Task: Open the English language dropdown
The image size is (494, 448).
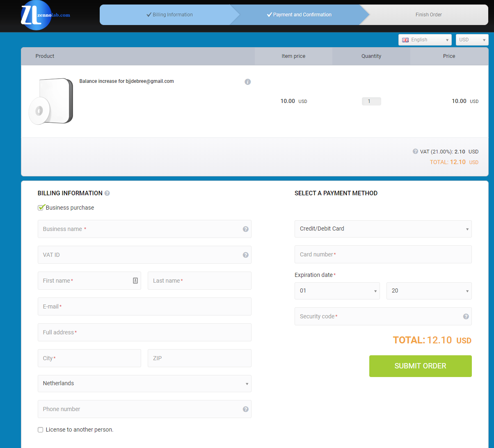Action: pos(425,40)
